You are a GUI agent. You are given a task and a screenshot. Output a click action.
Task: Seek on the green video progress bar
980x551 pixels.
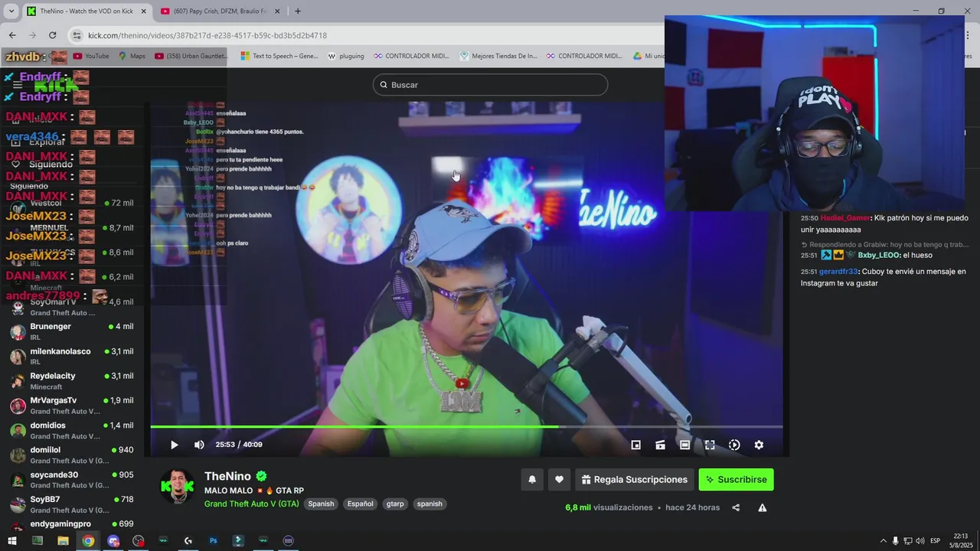(466, 426)
